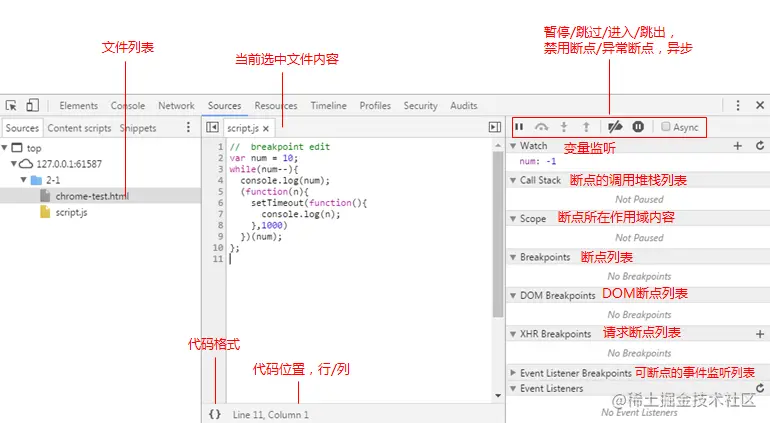
Task: Expand the Event Listener Breakpoints section
Action: 513,373
